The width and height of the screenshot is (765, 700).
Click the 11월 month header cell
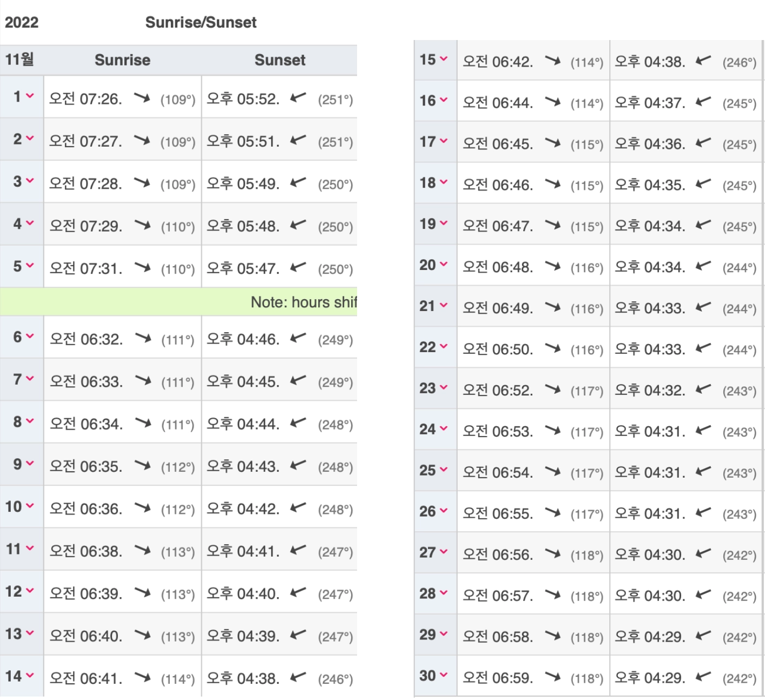coord(20,60)
